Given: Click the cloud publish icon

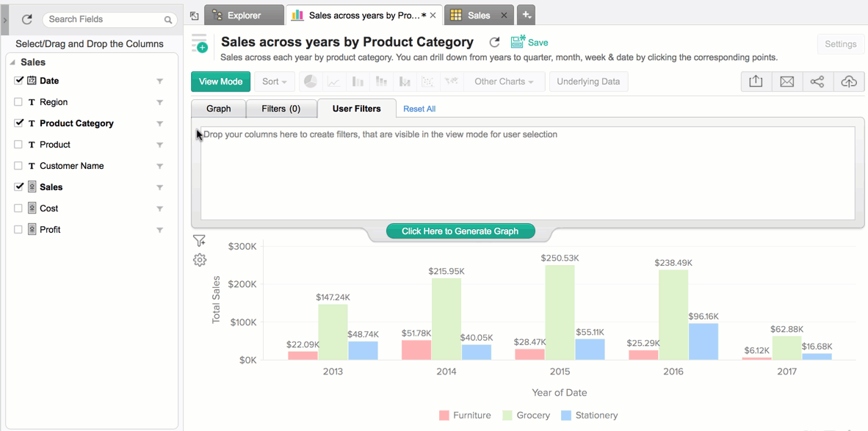Looking at the screenshot, I should pos(848,82).
